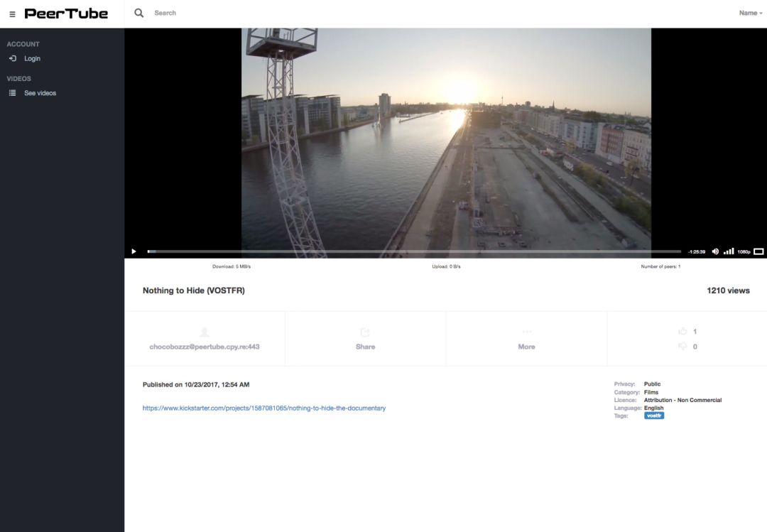The image size is (767, 532).
Task: Click the hamburger menu icon
Action: (12, 14)
